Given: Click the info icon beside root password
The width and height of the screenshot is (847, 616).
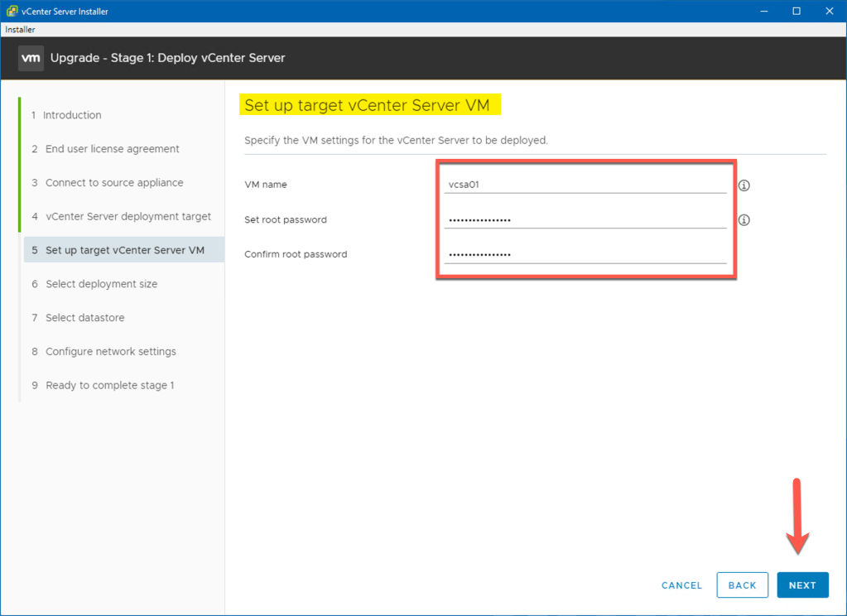Looking at the screenshot, I should tap(744, 220).
